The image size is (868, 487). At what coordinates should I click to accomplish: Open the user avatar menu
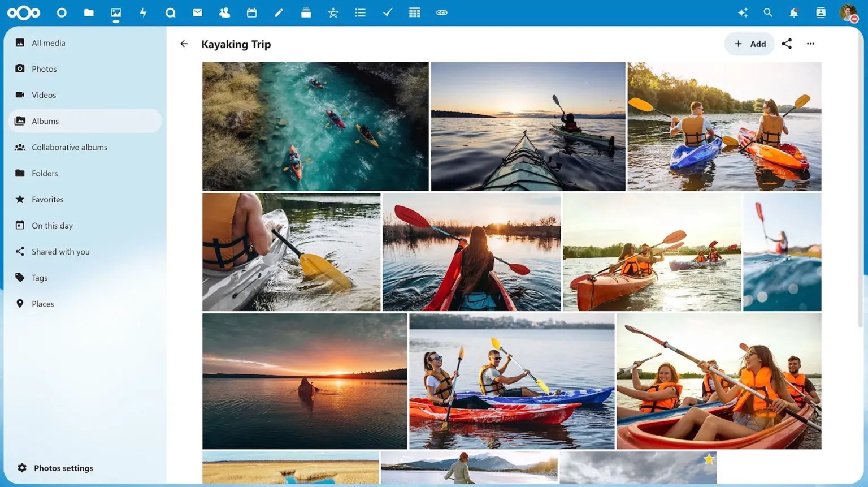pyautogui.click(x=848, y=12)
